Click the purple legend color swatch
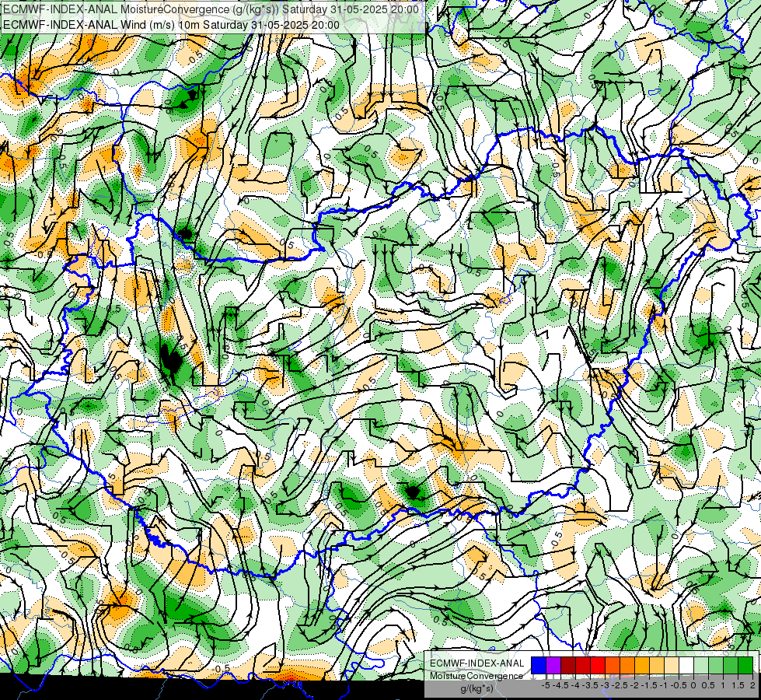This screenshot has height=700, width=761. [553, 666]
